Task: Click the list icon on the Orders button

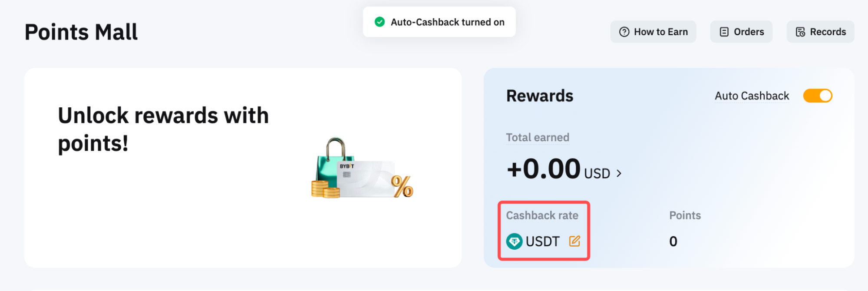Action: 724,32
